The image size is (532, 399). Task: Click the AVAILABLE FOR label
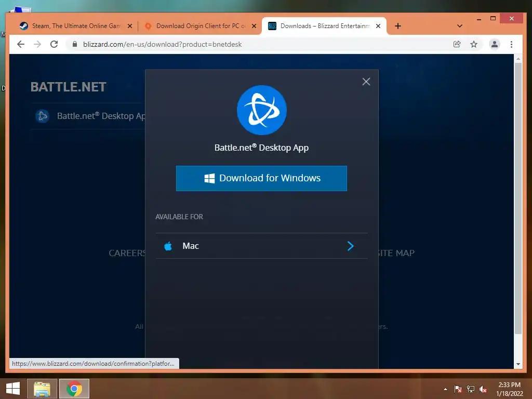[179, 217]
